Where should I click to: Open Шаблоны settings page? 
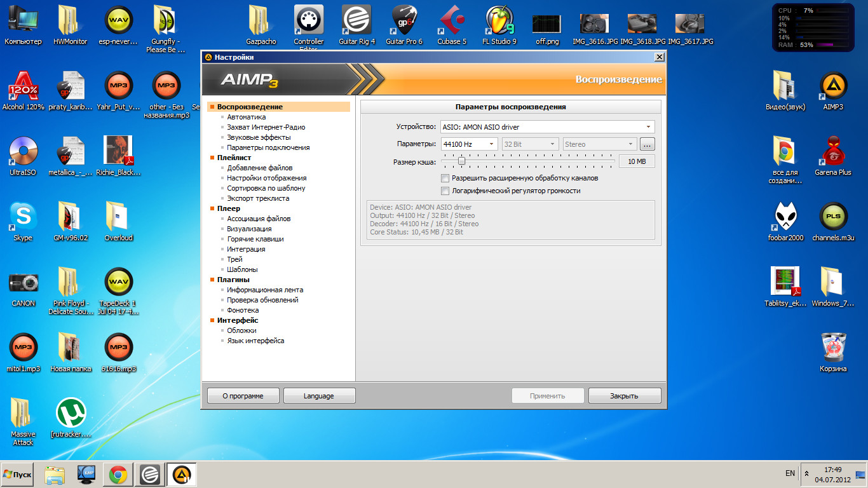[x=243, y=269]
